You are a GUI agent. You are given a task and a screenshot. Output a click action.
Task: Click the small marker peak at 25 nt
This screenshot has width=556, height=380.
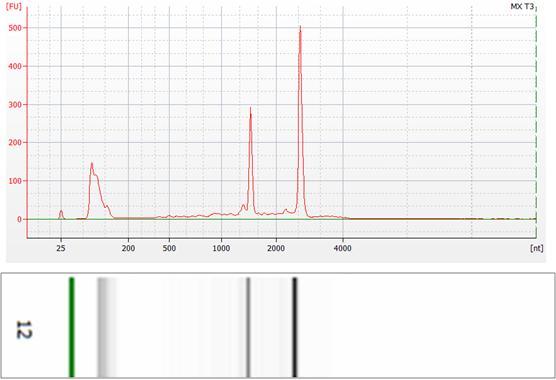(x=61, y=214)
